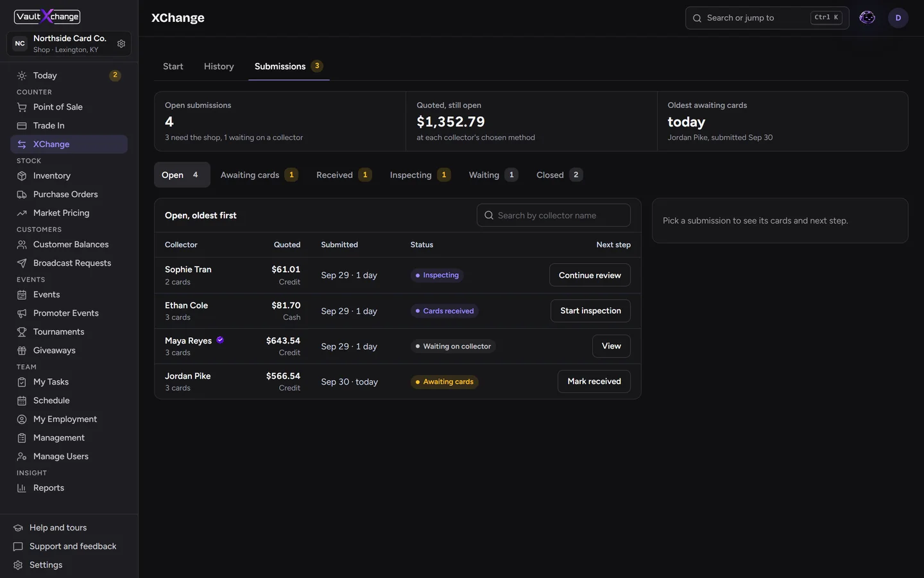Click the Cards received status badge
The width and height of the screenshot is (924, 578).
445,311
